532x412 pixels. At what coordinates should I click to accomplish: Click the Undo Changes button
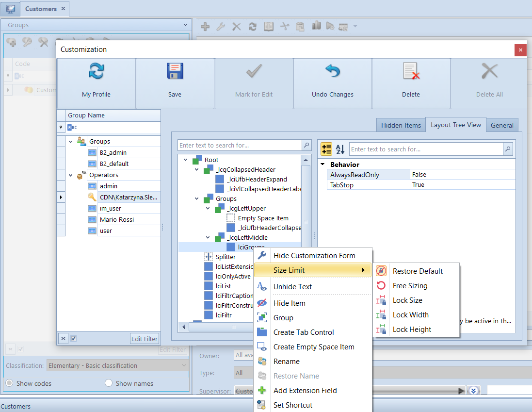coord(333,83)
